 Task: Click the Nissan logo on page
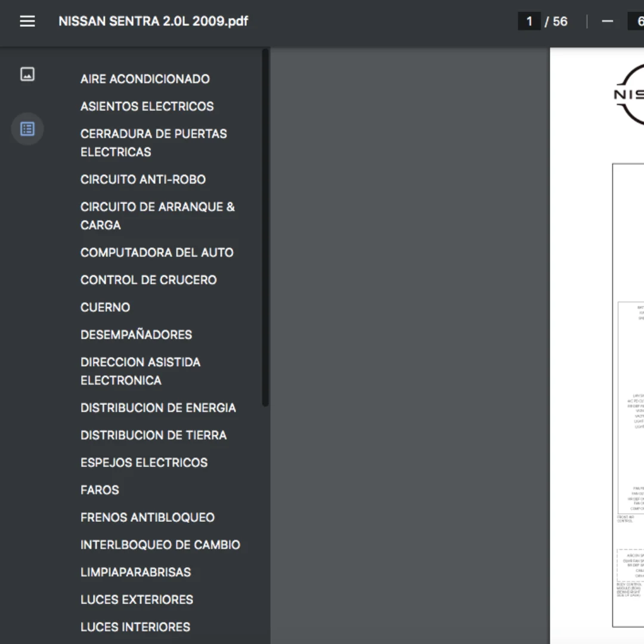tap(629, 94)
